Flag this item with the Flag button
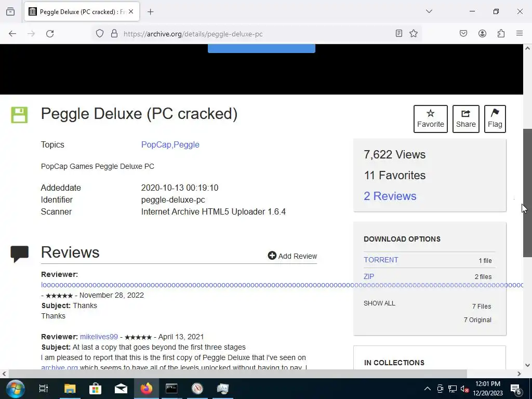The width and height of the screenshot is (532, 399). click(x=495, y=119)
